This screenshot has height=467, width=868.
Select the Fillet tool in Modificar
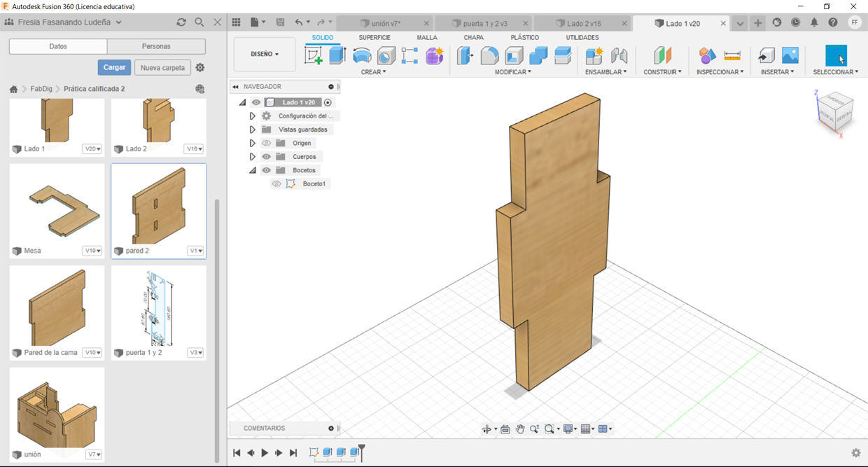click(489, 56)
